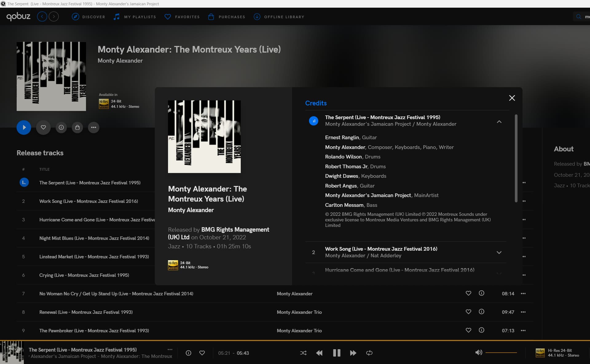Show info for Renewal track
Image resolution: width=590 pixels, height=364 pixels.
point(482,312)
